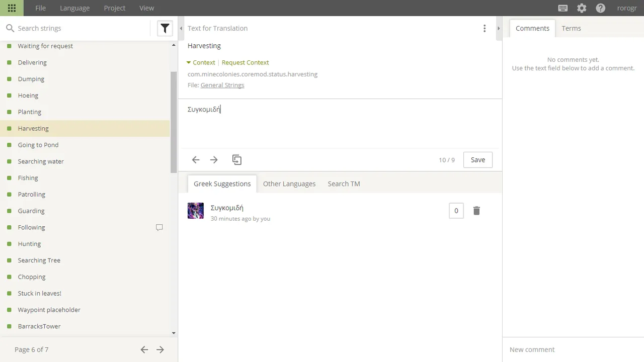
Task: Open the three-dot more options menu
Action: click(485, 28)
